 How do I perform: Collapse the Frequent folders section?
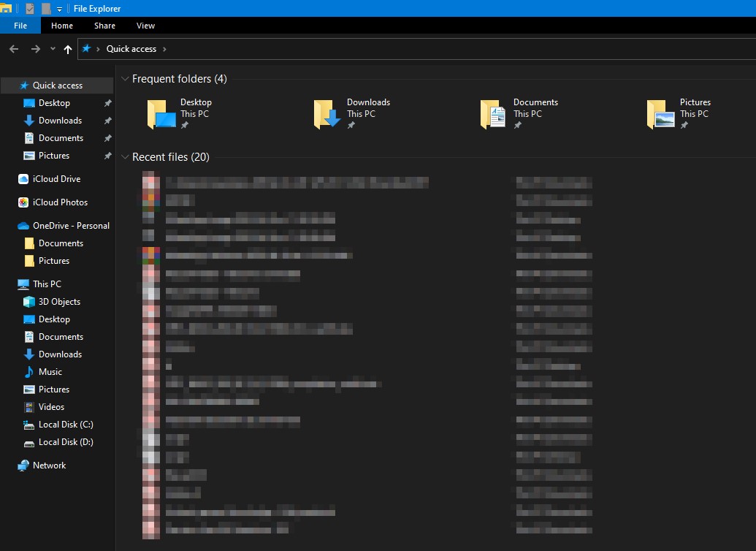[x=125, y=78]
